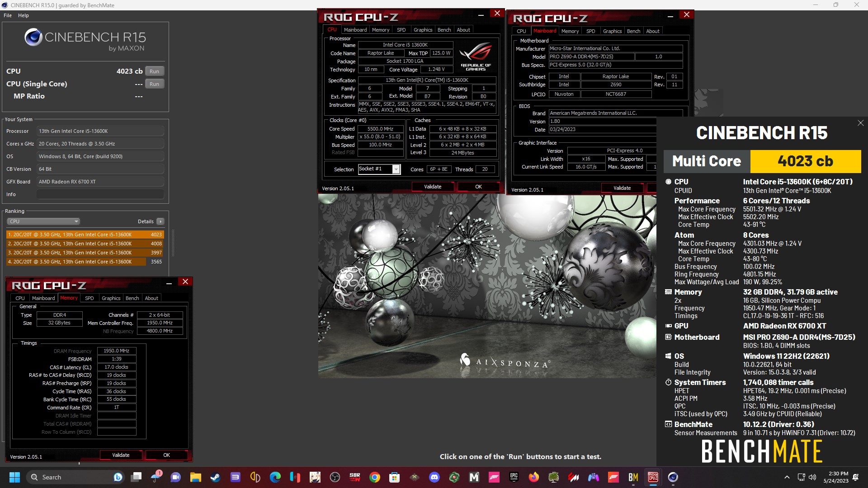Open volume control in system tray

point(812,477)
